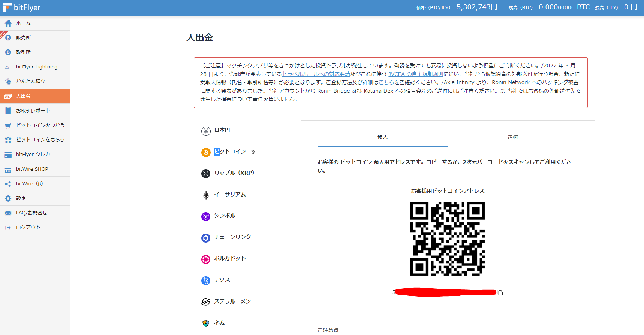644x335 pixels.
Task: Open 販売所 in the sidebar
Action: (35, 38)
